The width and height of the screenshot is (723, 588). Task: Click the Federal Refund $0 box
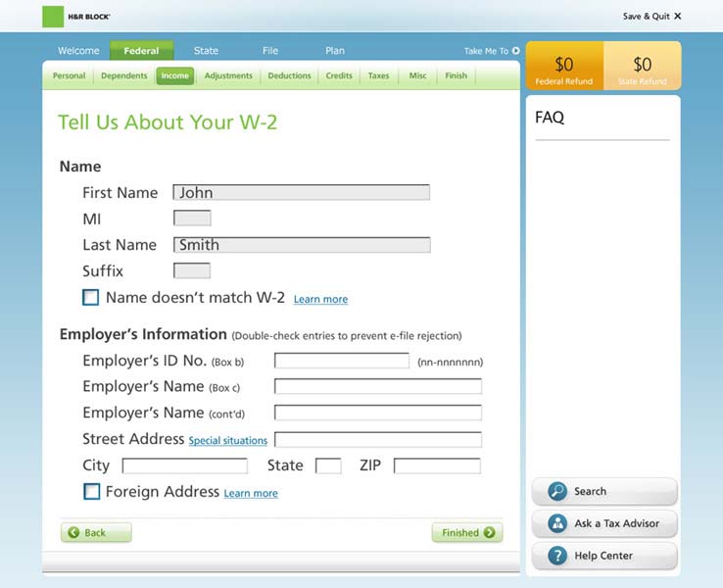tap(564, 66)
